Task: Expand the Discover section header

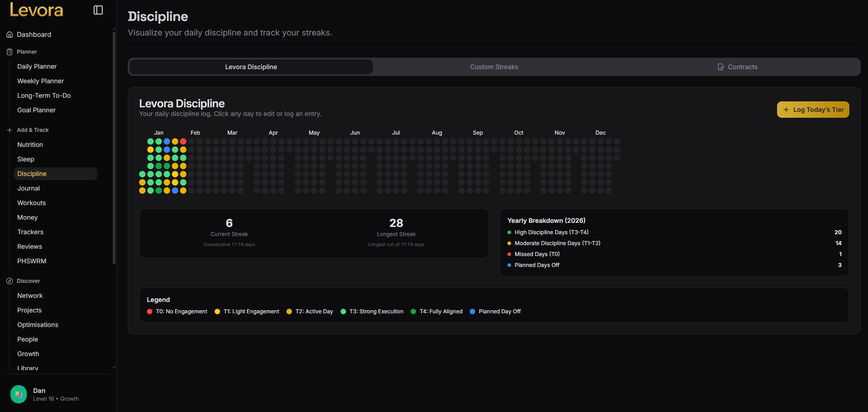Action: click(28, 281)
